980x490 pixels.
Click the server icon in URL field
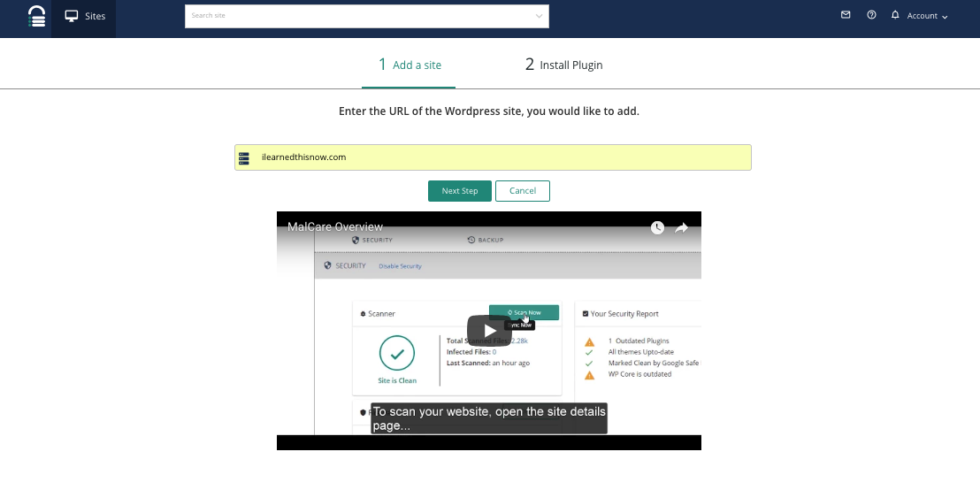244,158
